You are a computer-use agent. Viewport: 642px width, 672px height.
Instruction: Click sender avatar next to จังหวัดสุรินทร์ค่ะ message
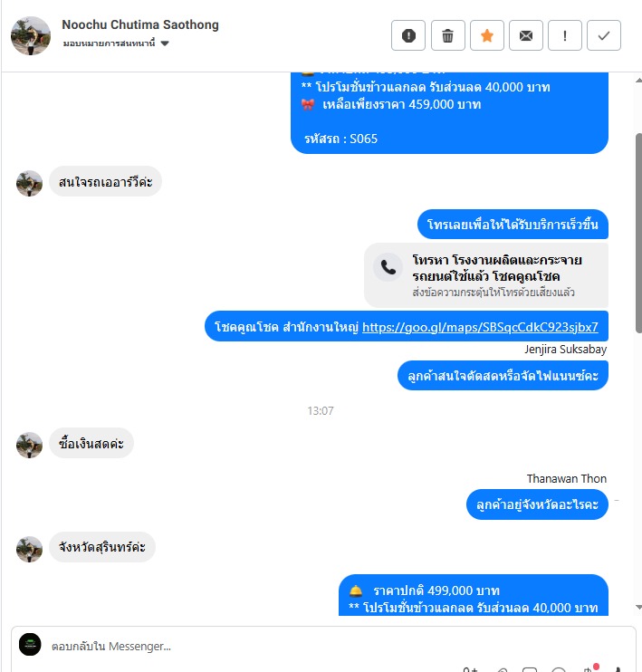click(29, 549)
